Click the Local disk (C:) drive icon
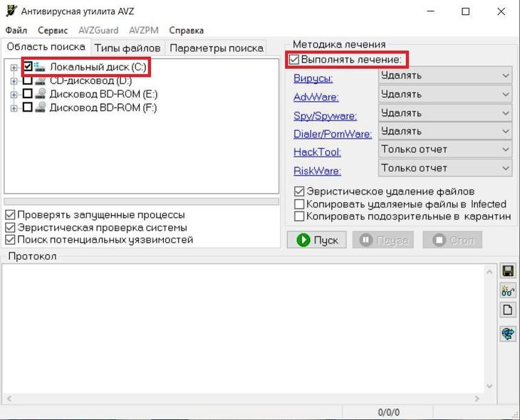The height and width of the screenshot is (420, 520). (x=40, y=67)
